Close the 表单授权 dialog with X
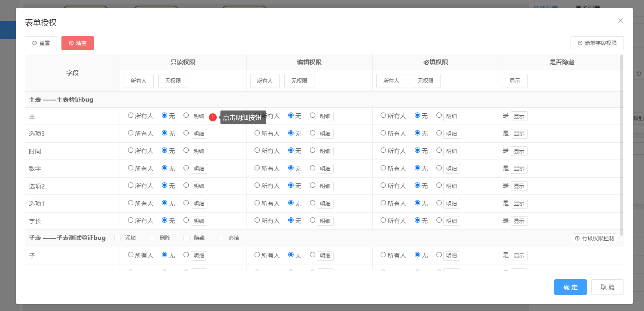This screenshot has width=644, height=311. click(620, 20)
